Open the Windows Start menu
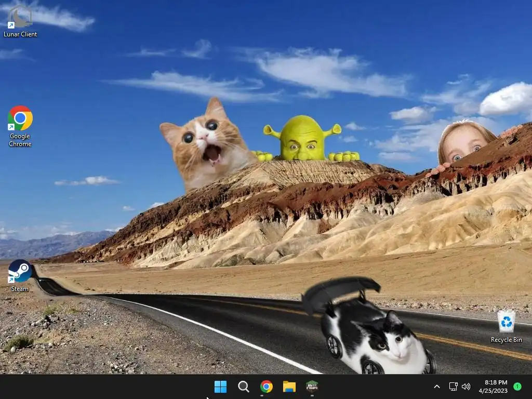 [220, 387]
